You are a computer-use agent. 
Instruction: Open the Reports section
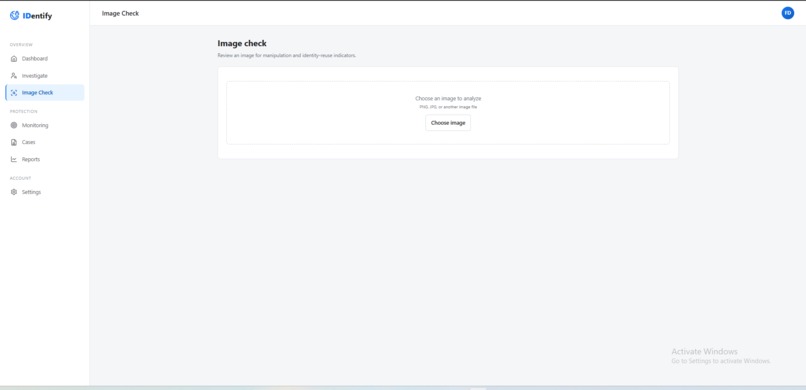point(45,159)
